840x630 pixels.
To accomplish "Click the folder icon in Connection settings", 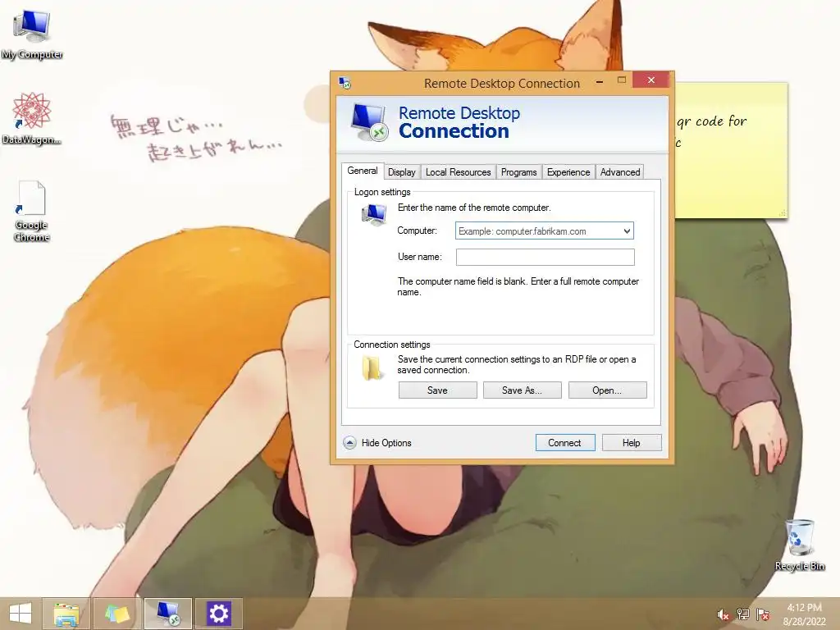I will click(x=372, y=367).
